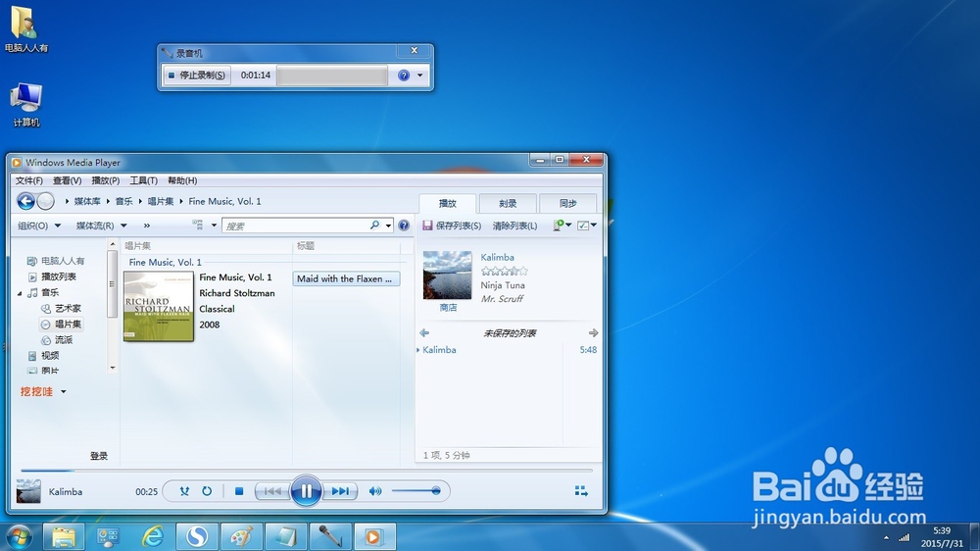
Task: Open the 帮助(H) menu
Action: coord(182,180)
